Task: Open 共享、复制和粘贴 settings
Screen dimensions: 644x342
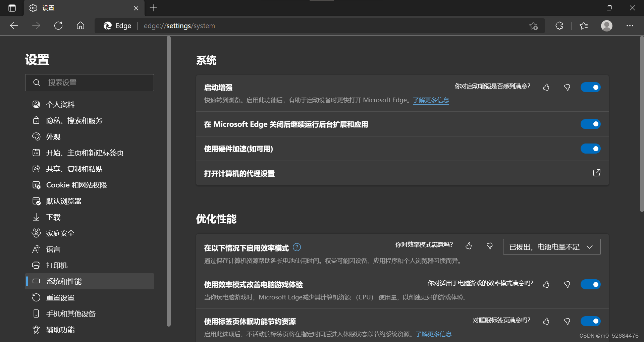Action: pyautogui.click(x=90, y=169)
